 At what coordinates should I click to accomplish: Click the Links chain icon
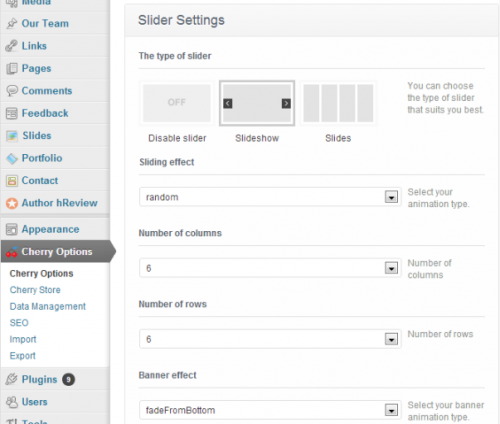coord(11,46)
